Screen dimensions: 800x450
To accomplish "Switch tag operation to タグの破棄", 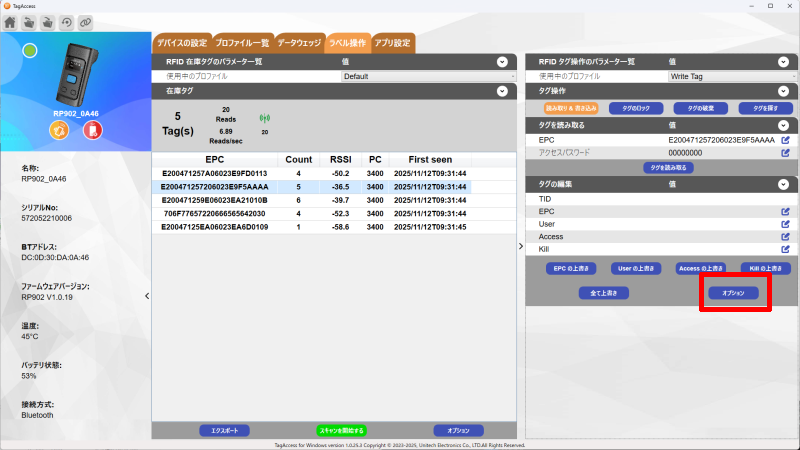I will coord(700,108).
